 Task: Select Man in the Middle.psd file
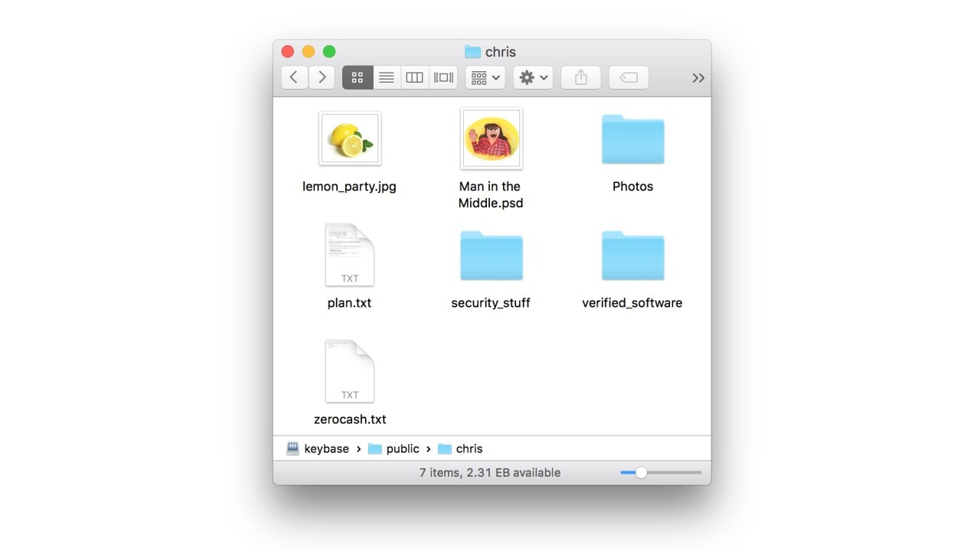click(x=491, y=139)
